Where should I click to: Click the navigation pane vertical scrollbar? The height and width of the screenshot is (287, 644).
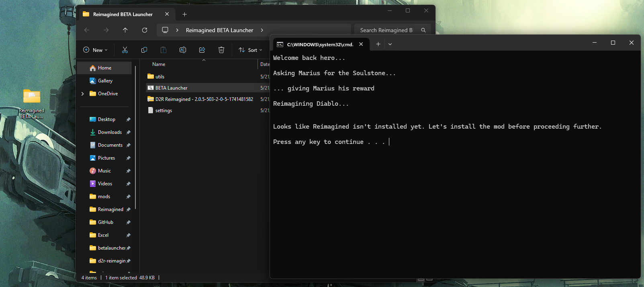coord(136,137)
